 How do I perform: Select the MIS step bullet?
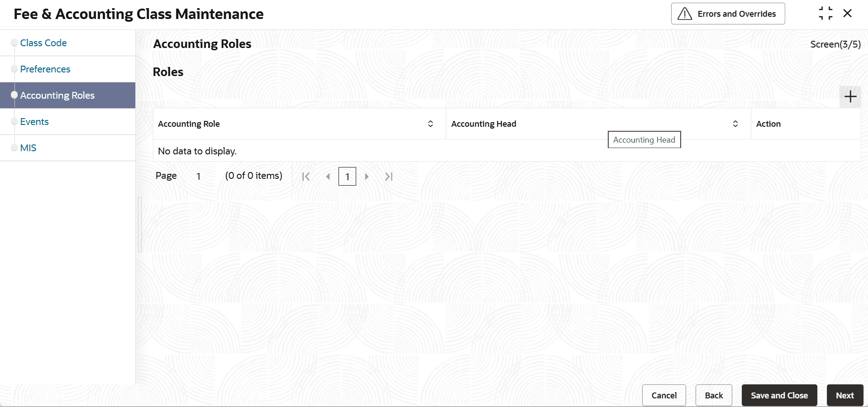(x=14, y=148)
